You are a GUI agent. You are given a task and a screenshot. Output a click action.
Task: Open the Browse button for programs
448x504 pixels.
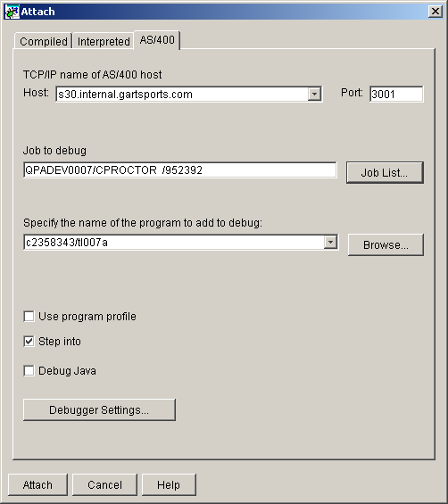(x=386, y=245)
